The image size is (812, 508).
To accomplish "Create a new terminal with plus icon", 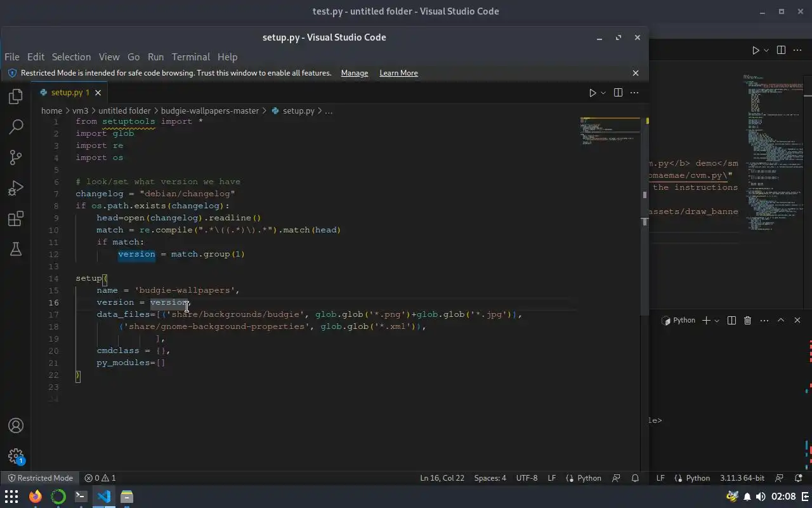I will click(x=706, y=320).
